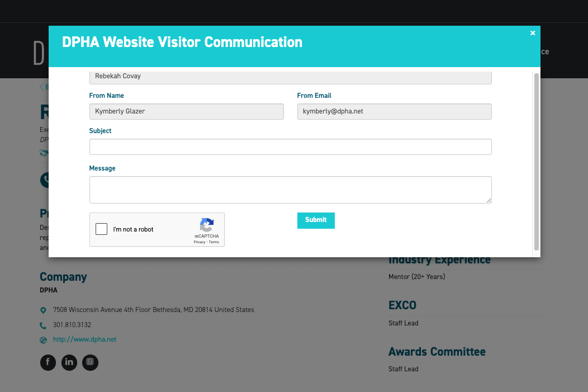Open the http://www.dpha.net link
Screen dimensions: 588x392
84,339
